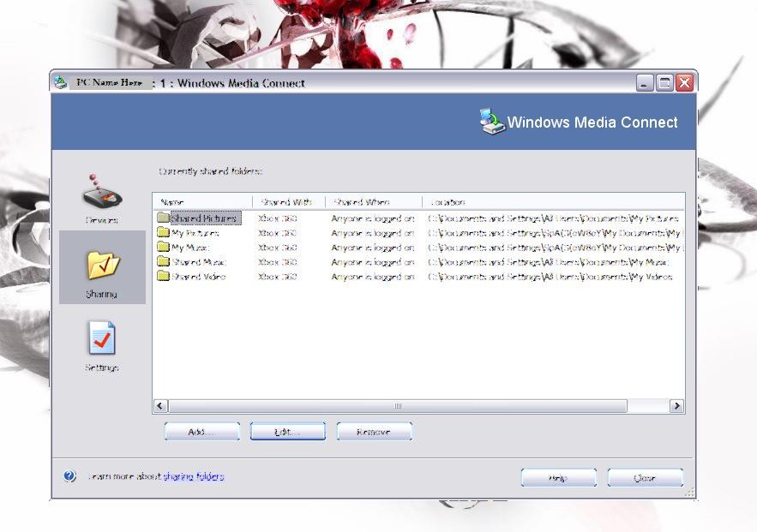Open Help using the Help button

[559, 477]
